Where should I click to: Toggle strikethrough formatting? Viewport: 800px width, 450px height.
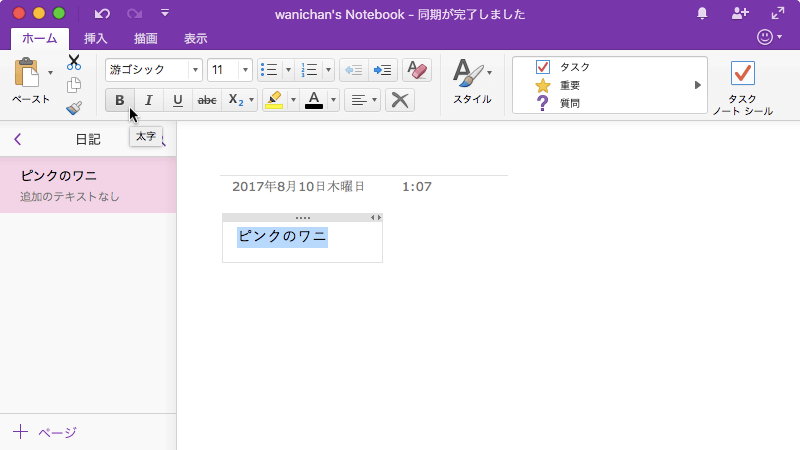pos(207,100)
